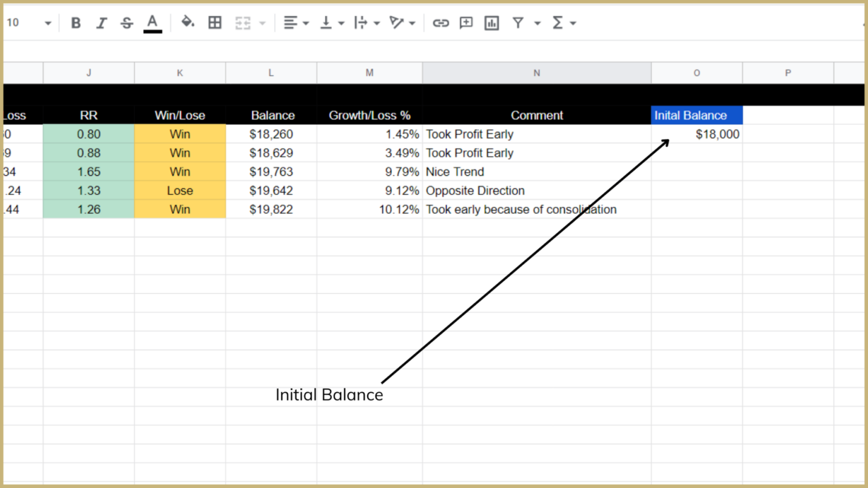Insert a chart
868x488 pixels.
tap(491, 23)
